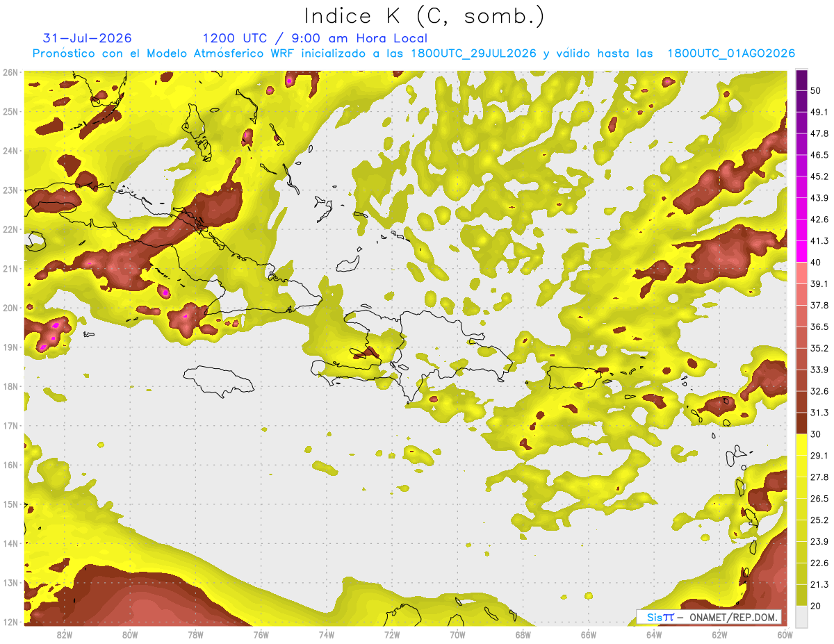Select the initialization time "1800UTC_29JUL2026"

click(x=474, y=53)
